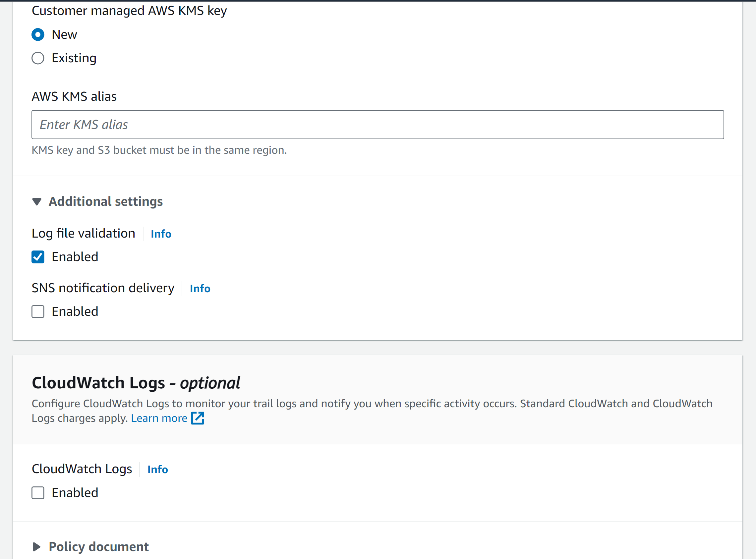Collapse Additional settings using its triangle icon
The width and height of the screenshot is (756, 559).
(37, 202)
